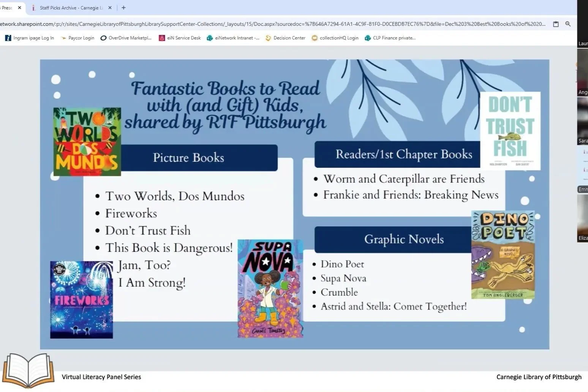Open the eiNetwork Intranet bookmark

point(233,38)
